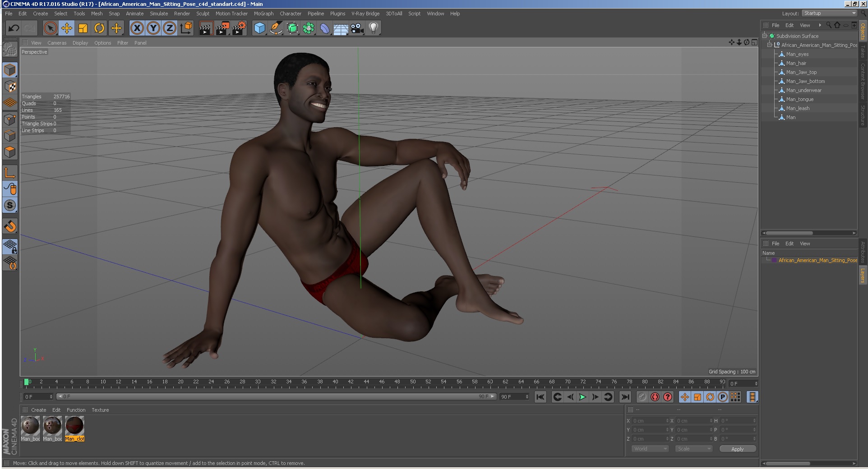Open the World coordinate dropdown
The height and width of the screenshot is (469, 868).
[x=650, y=449]
